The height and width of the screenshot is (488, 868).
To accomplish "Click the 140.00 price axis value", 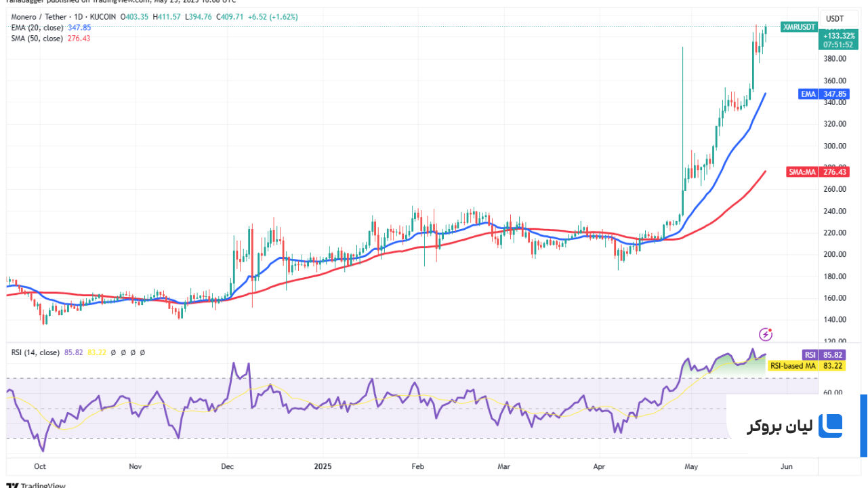I will pyautogui.click(x=835, y=320).
